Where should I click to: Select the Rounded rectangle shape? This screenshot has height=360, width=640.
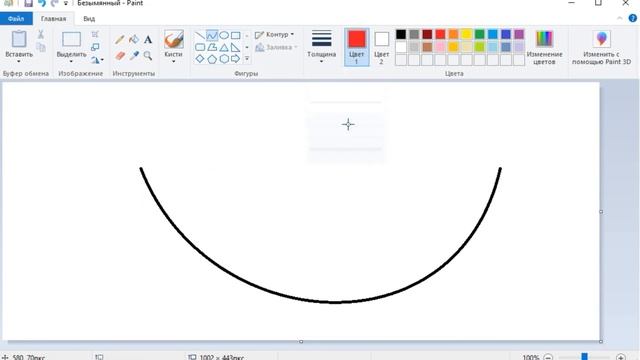(200, 47)
